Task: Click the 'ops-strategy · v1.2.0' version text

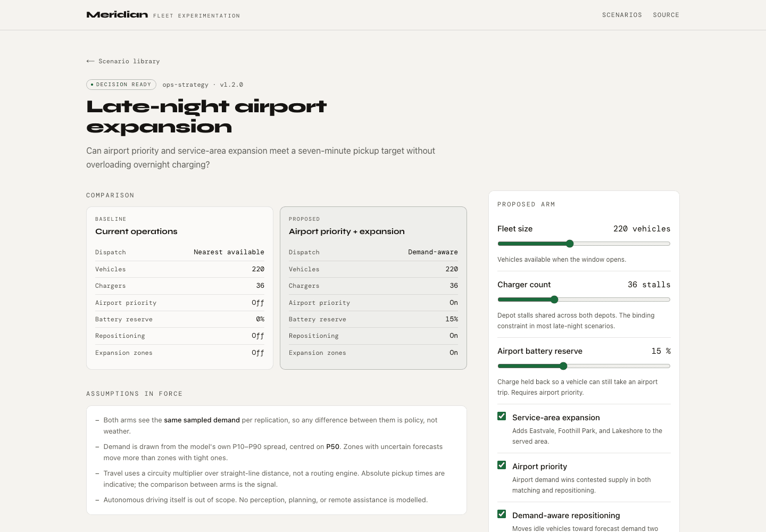Action: 203,85
